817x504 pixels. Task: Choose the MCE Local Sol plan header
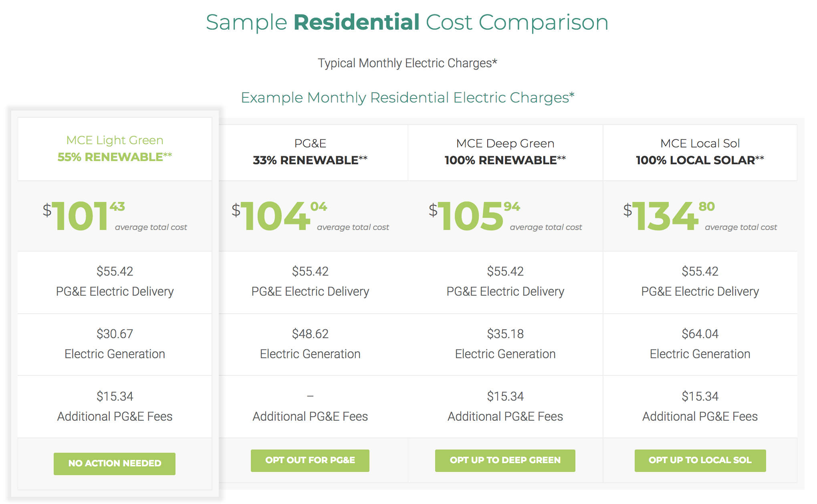[x=700, y=143]
